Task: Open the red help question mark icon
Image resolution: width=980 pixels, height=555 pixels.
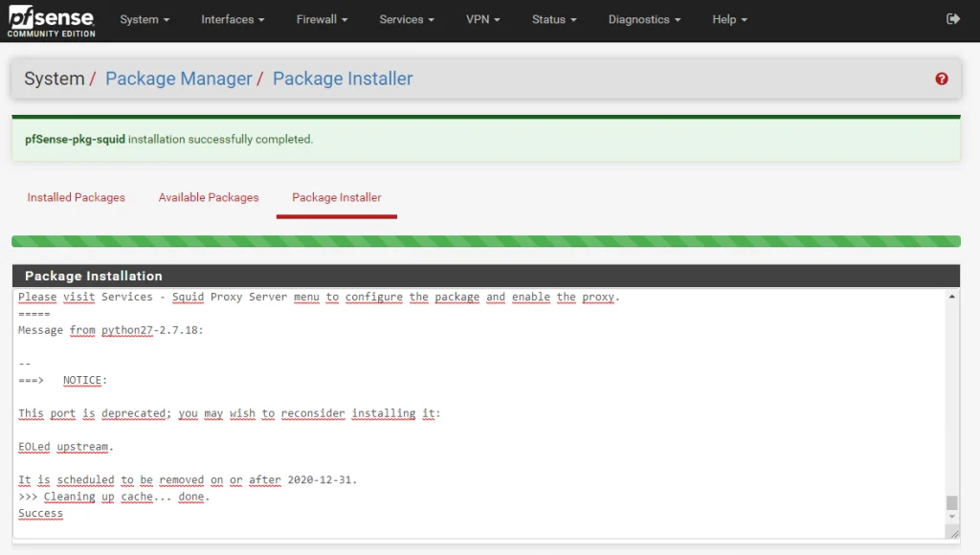Action: click(942, 78)
